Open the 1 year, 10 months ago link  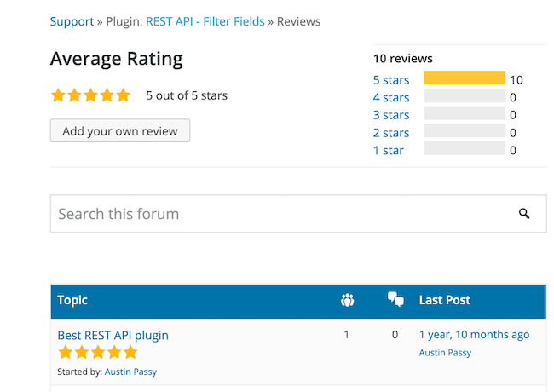pos(474,334)
